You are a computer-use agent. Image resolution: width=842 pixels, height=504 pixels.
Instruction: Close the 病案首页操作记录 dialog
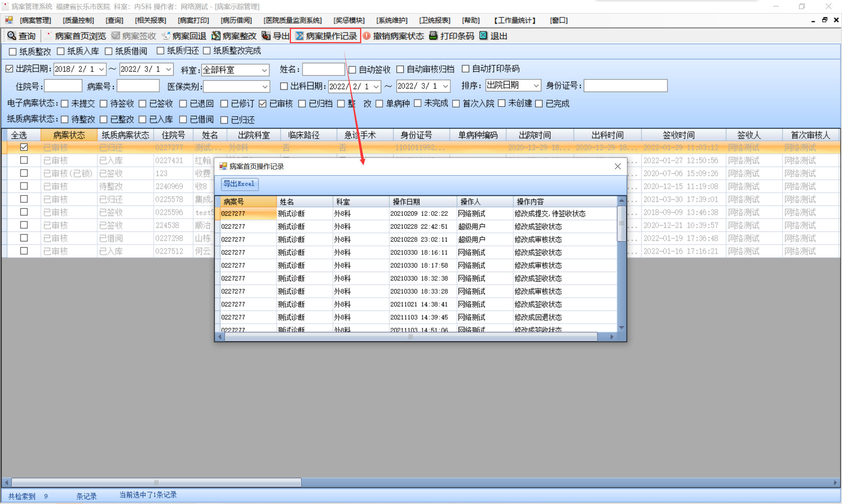click(x=618, y=166)
